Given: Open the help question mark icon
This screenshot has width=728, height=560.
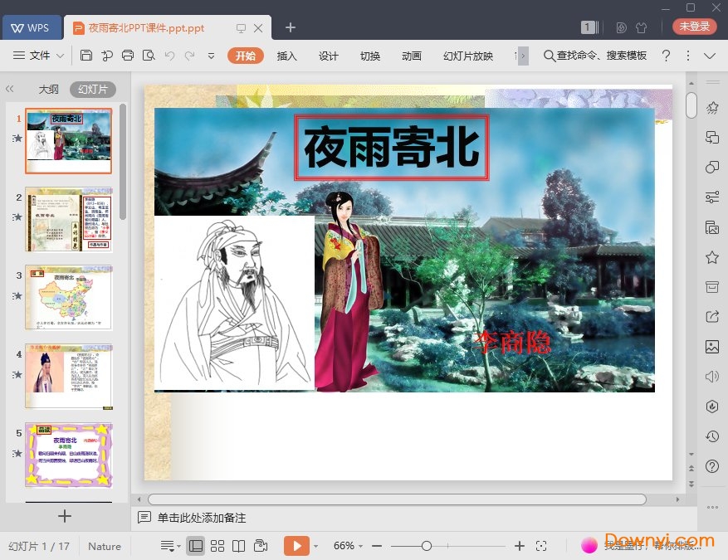Looking at the screenshot, I should (666, 56).
